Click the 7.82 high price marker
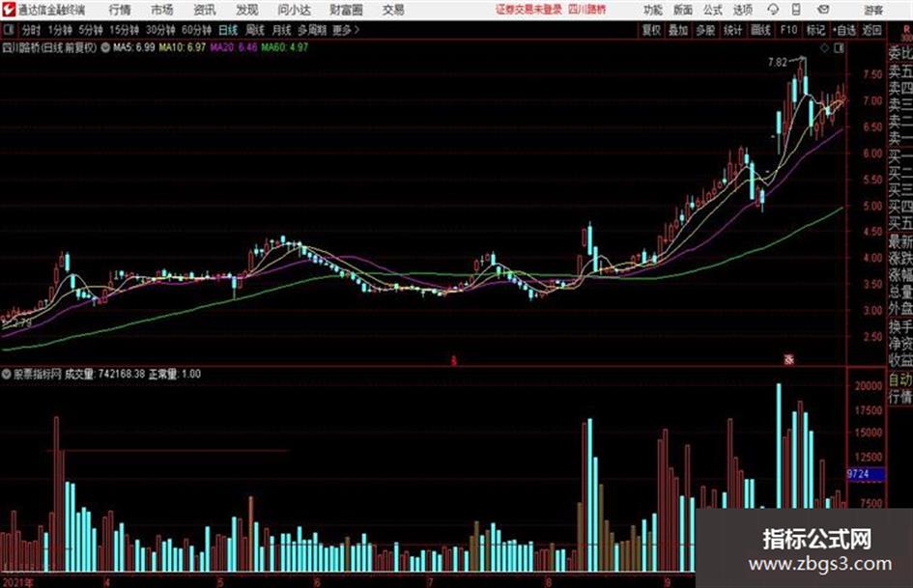The height and width of the screenshot is (588, 913). point(778,63)
